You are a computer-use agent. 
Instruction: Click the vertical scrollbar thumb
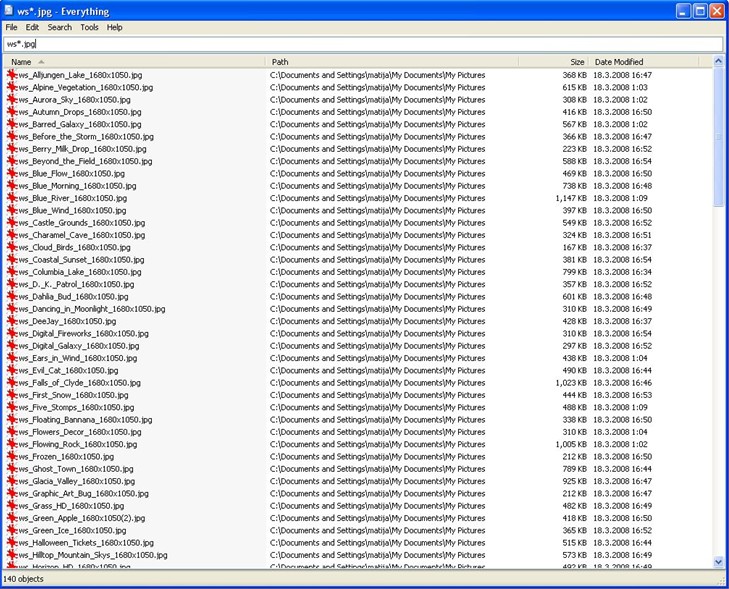[718, 137]
